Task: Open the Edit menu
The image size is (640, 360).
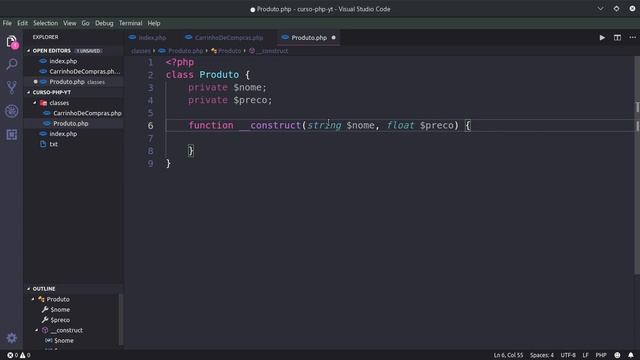Action: (22, 23)
